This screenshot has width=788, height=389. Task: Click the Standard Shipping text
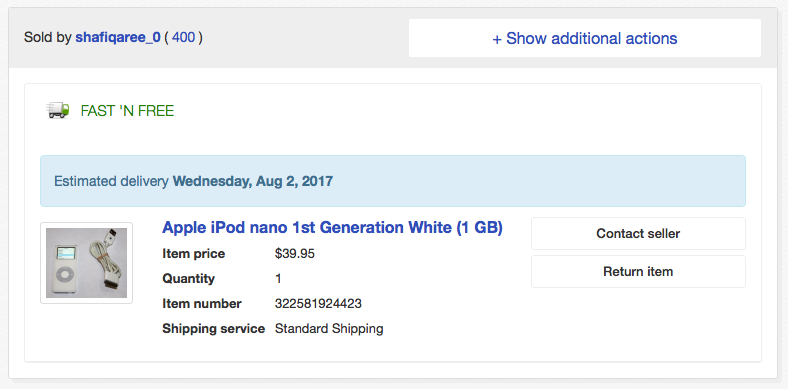click(329, 329)
